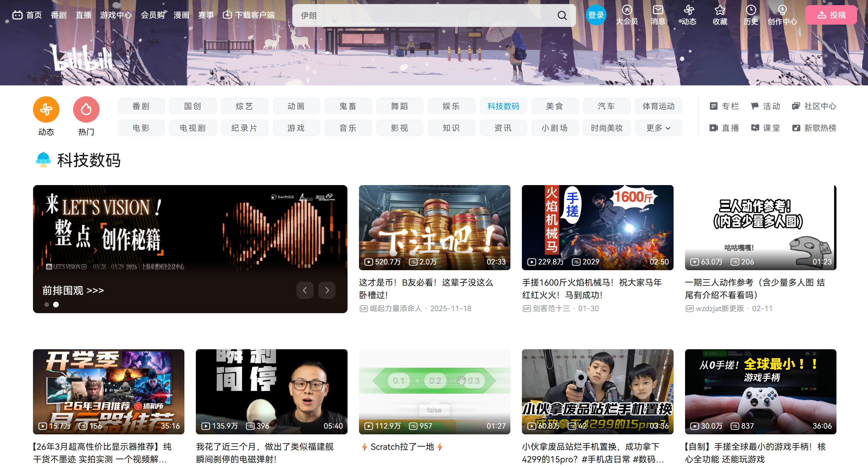Switch to the 游戏 category tab
The height and width of the screenshot is (467, 868).
(296, 127)
